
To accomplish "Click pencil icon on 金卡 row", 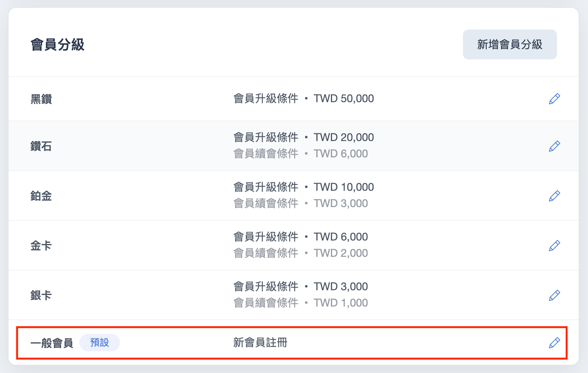I will point(554,246).
